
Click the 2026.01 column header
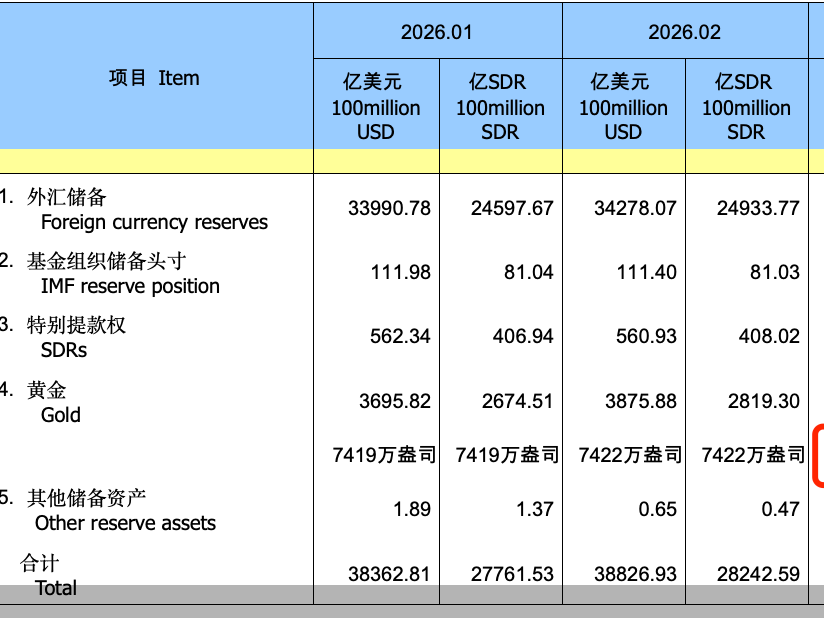click(x=436, y=32)
